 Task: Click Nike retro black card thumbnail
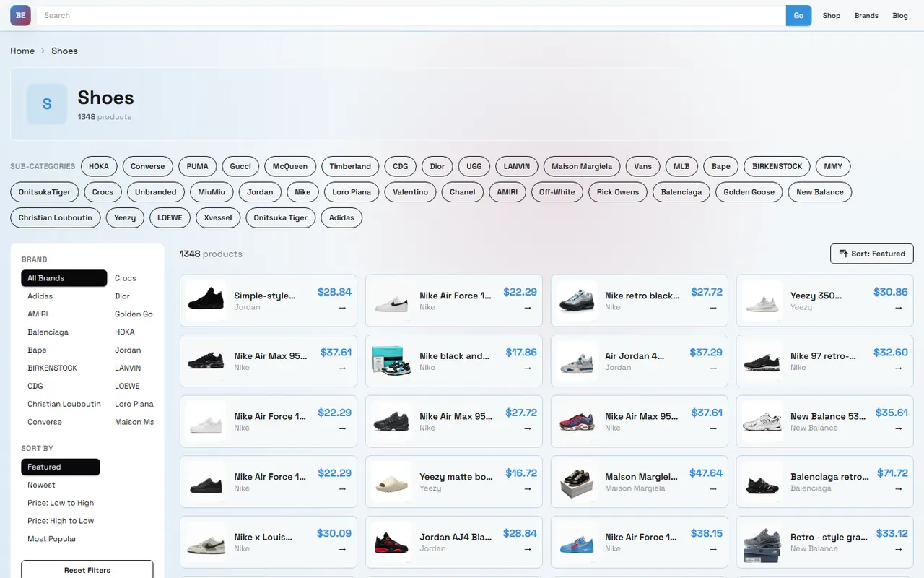point(577,301)
